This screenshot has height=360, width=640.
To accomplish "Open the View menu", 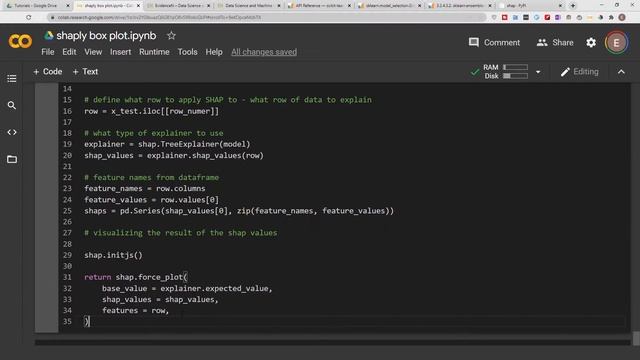I will click(93, 52).
